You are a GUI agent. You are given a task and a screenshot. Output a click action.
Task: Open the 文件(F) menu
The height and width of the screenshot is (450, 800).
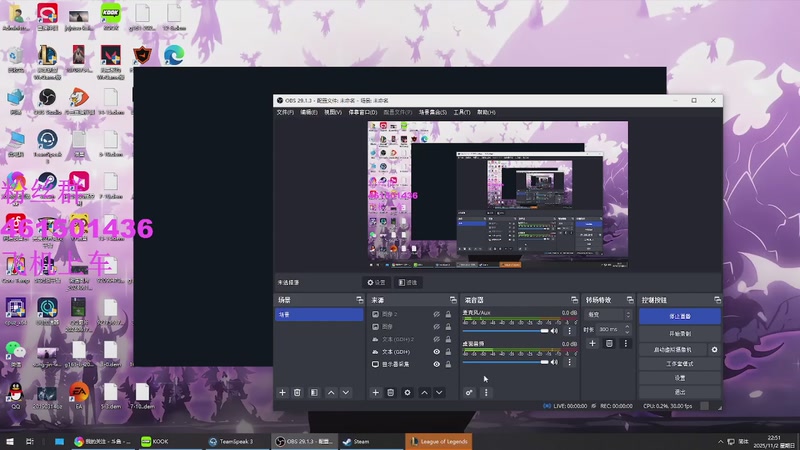click(x=285, y=112)
